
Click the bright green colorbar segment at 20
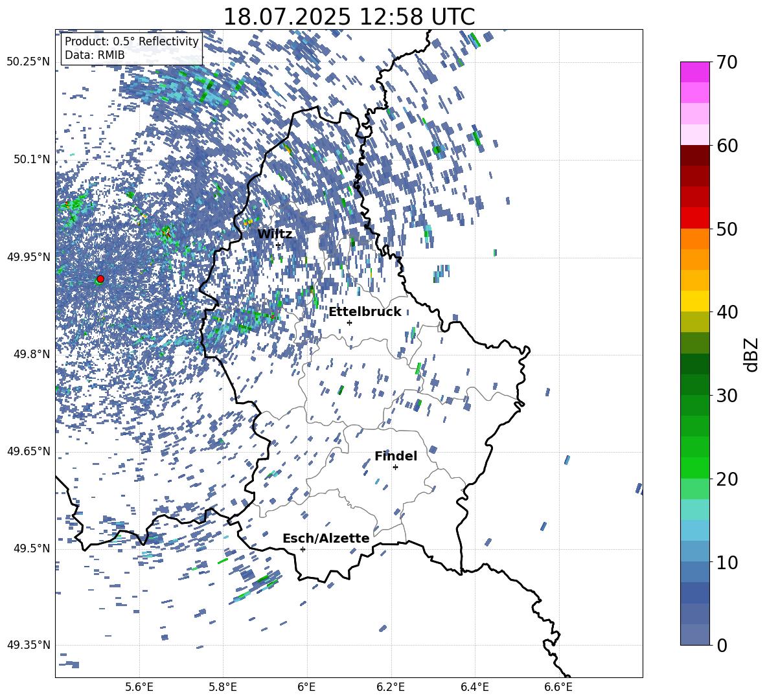[x=694, y=468]
